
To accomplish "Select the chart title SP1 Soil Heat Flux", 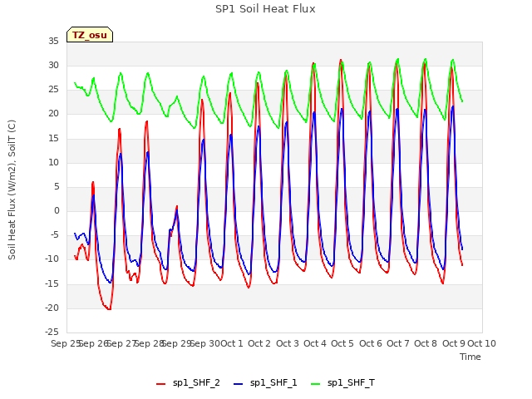I will click(265, 9).
